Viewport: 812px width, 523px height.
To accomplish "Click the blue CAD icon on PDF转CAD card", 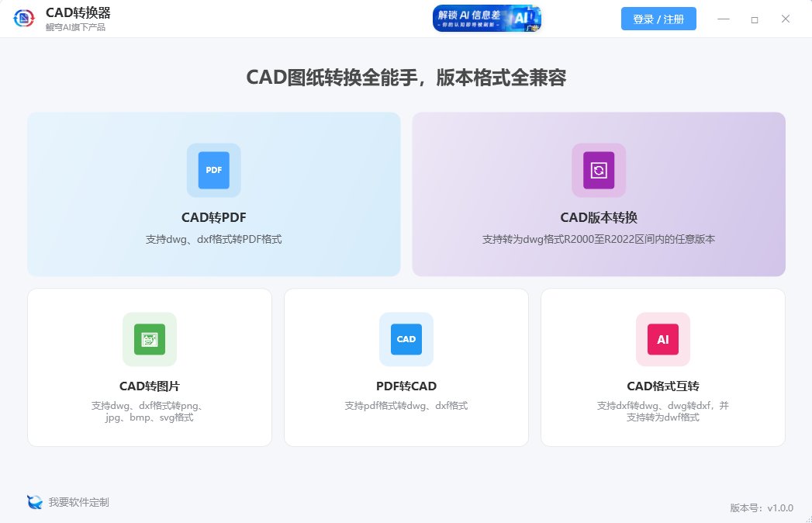I will [406, 339].
